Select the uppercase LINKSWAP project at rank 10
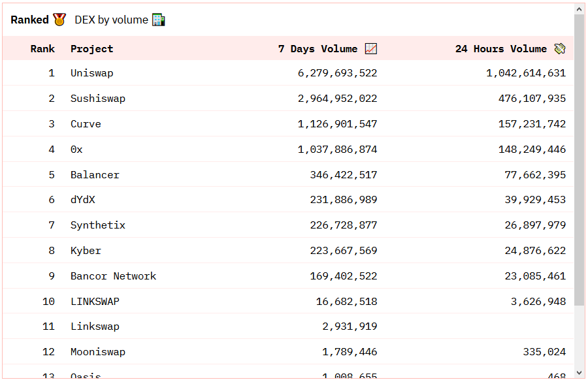 point(95,302)
